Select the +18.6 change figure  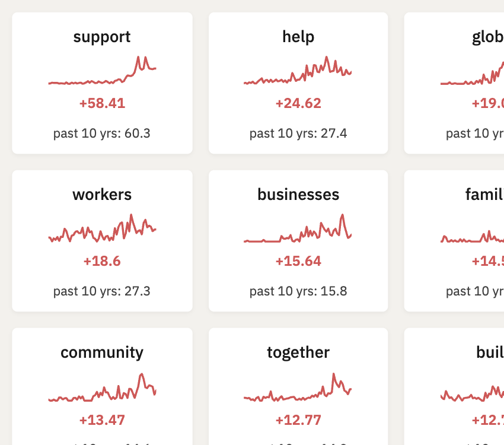click(x=102, y=261)
